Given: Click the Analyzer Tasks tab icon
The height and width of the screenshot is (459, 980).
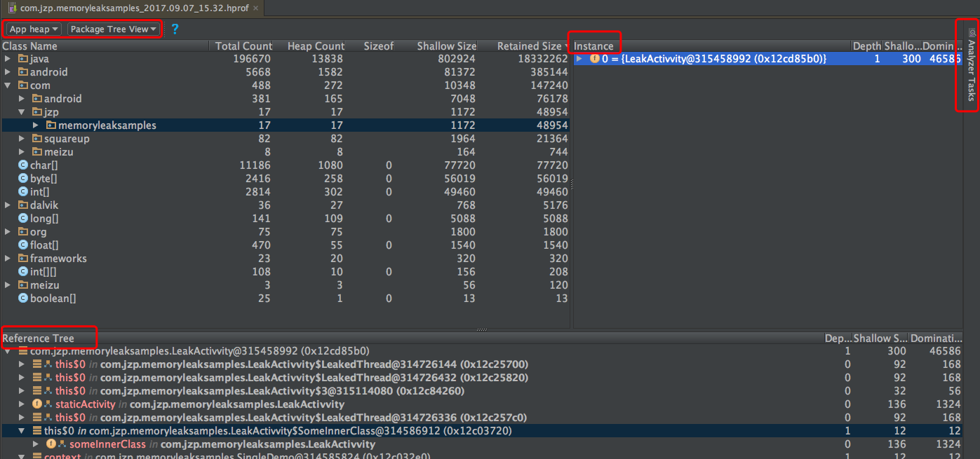Looking at the screenshot, I should [972, 32].
